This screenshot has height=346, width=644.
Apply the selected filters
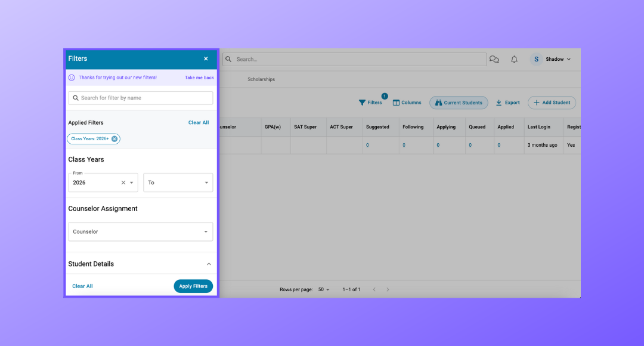click(x=193, y=286)
